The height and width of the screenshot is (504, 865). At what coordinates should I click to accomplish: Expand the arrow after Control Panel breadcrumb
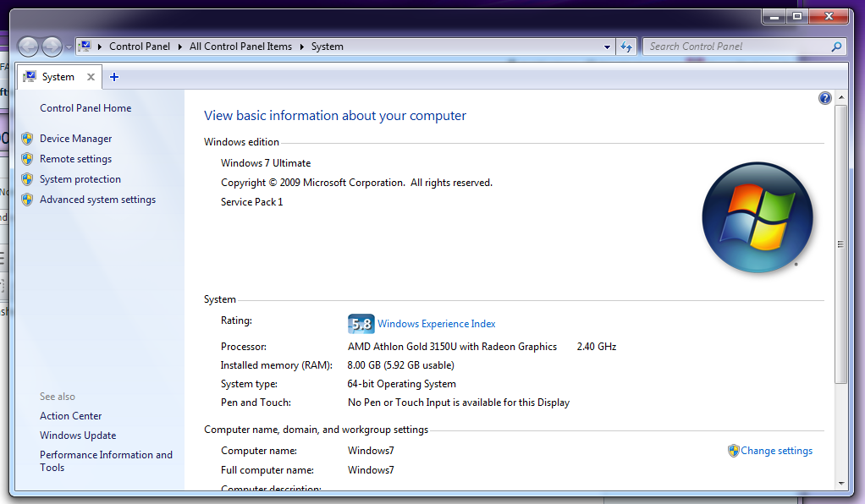[x=180, y=47]
